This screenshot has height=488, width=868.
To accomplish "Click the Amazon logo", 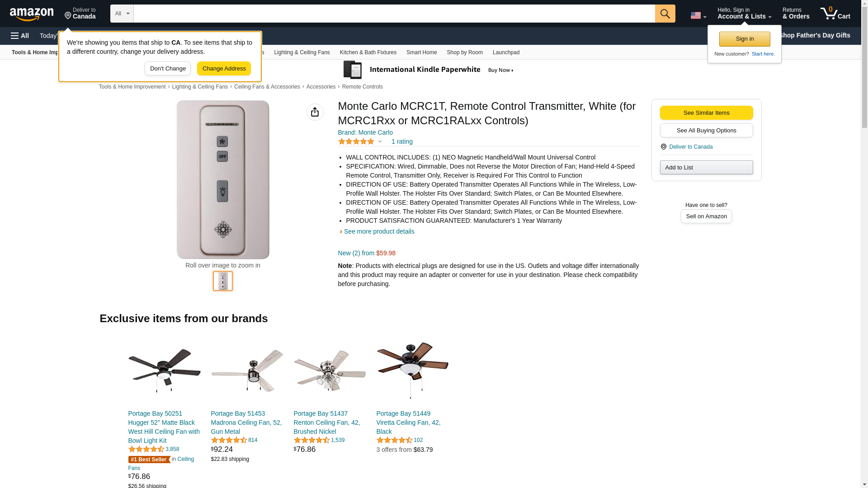I will pos(32,14).
